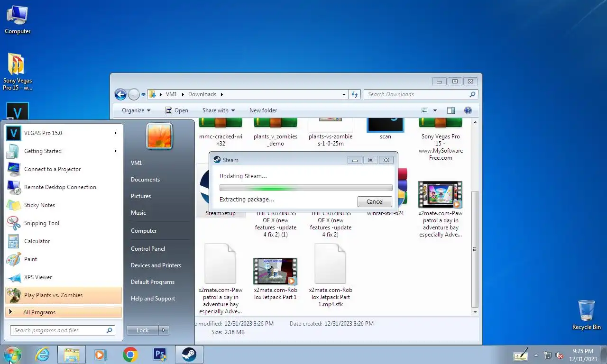Click the Computer desktop icon
The image size is (607, 364).
(18, 20)
